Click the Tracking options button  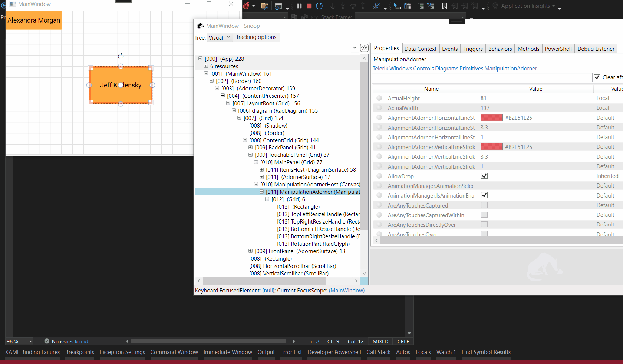tap(256, 37)
